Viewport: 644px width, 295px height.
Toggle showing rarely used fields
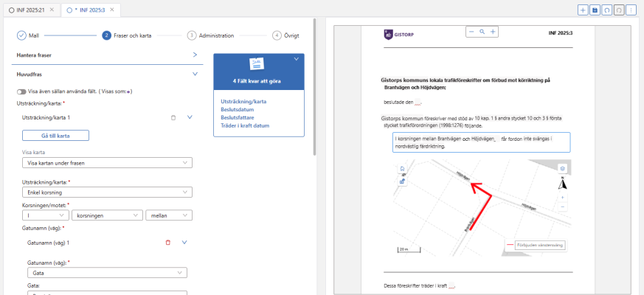(x=21, y=91)
